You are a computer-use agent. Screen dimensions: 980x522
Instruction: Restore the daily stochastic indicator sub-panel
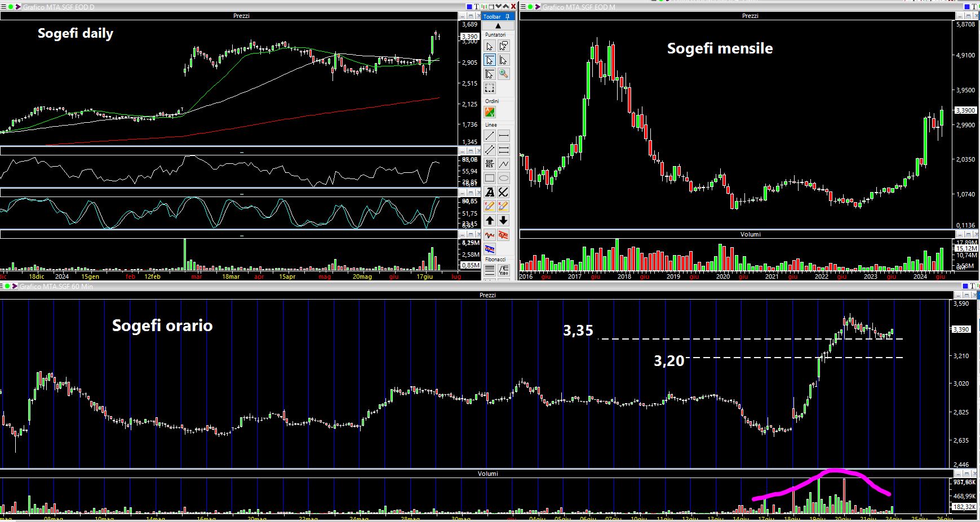pos(471,193)
